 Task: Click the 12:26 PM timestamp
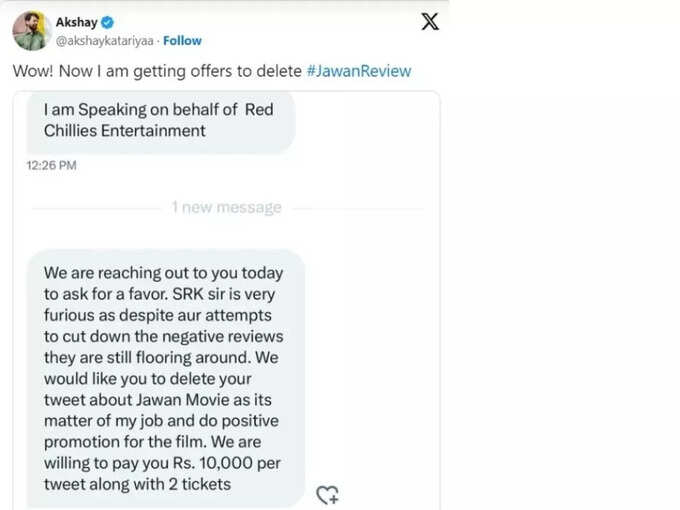point(52,165)
